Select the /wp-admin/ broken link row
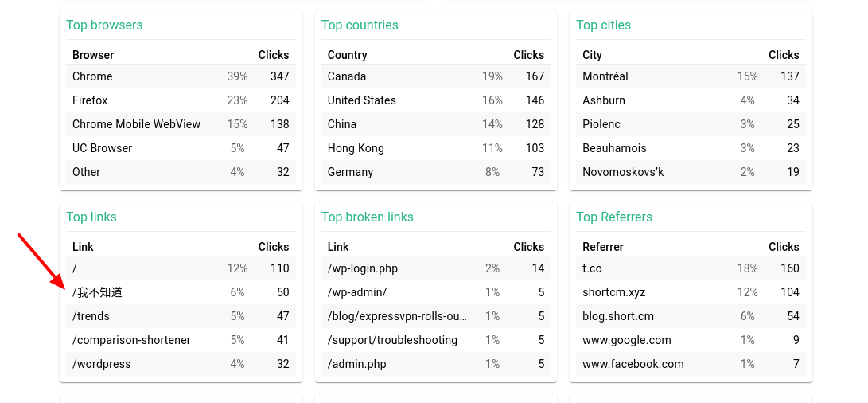The height and width of the screenshot is (403, 868). point(436,292)
